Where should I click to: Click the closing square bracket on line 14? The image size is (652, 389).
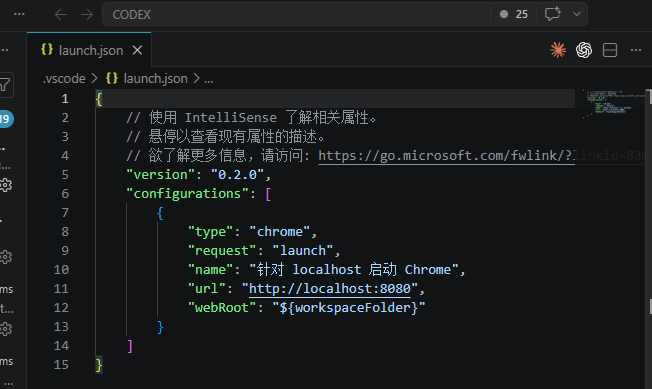(130, 346)
